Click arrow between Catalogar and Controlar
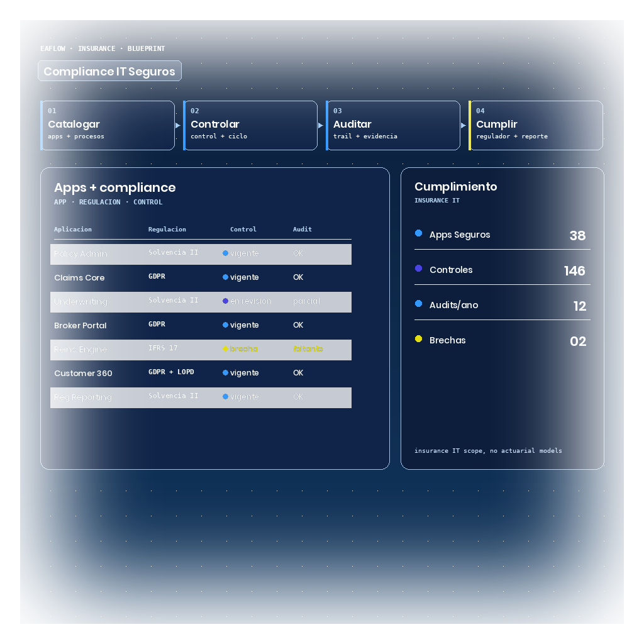 pyautogui.click(x=178, y=125)
